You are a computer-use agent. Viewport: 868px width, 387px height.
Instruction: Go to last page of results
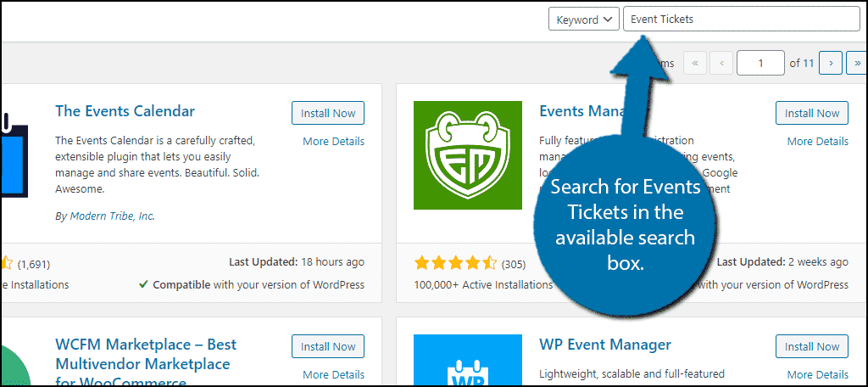click(857, 63)
